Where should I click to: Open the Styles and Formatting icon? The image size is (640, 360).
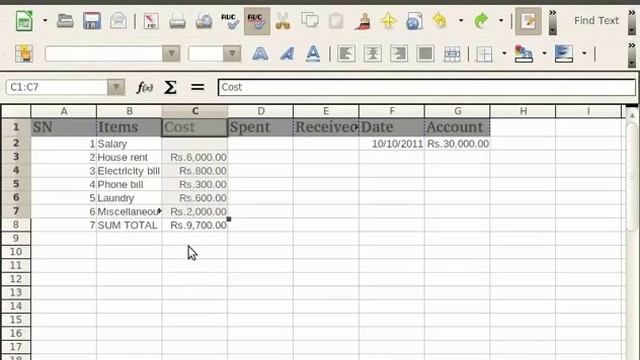[24, 53]
